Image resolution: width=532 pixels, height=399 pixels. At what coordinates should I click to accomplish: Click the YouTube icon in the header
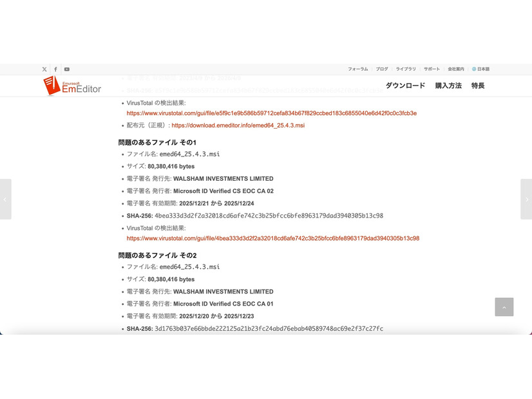pos(67,69)
